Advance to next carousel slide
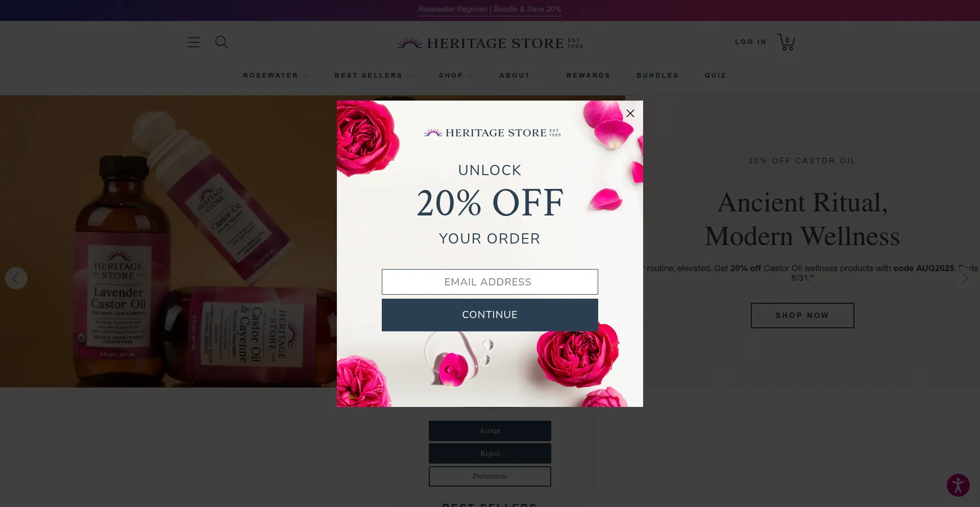Viewport: 980px width, 507px height. (x=964, y=278)
